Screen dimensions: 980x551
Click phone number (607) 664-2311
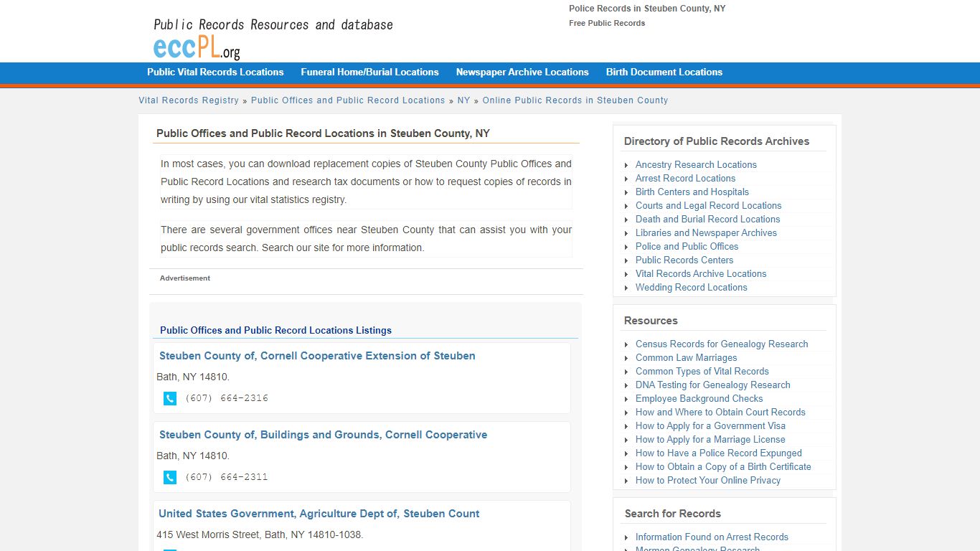[227, 477]
